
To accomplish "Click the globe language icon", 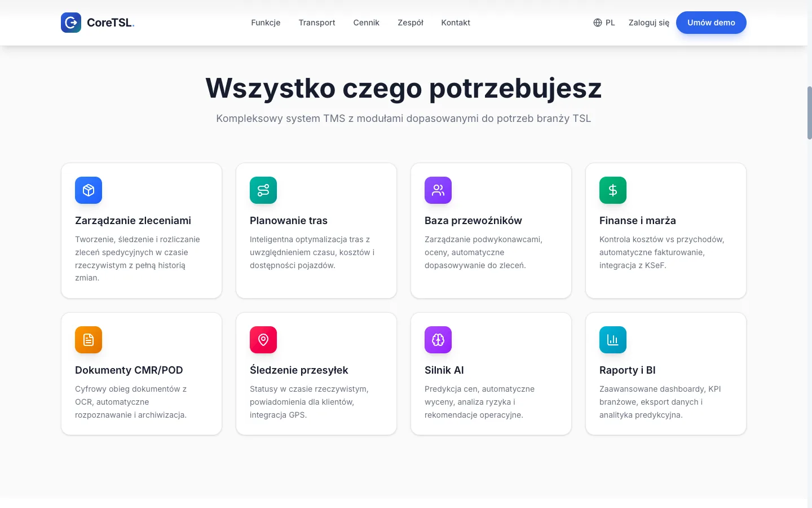I will point(598,23).
